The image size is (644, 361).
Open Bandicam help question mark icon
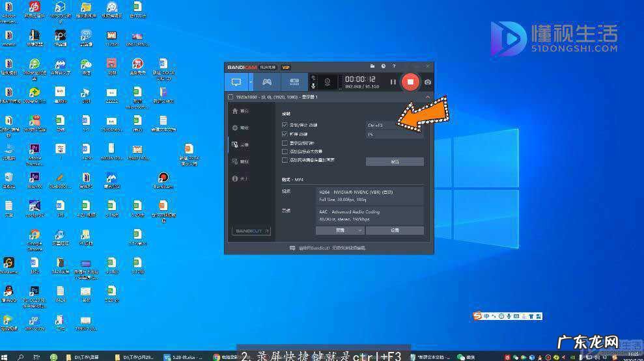click(x=394, y=66)
